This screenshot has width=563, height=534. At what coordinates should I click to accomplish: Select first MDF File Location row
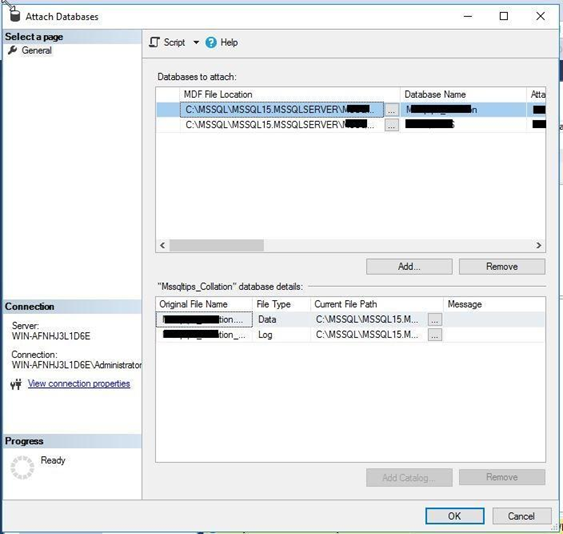[x=282, y=110]
